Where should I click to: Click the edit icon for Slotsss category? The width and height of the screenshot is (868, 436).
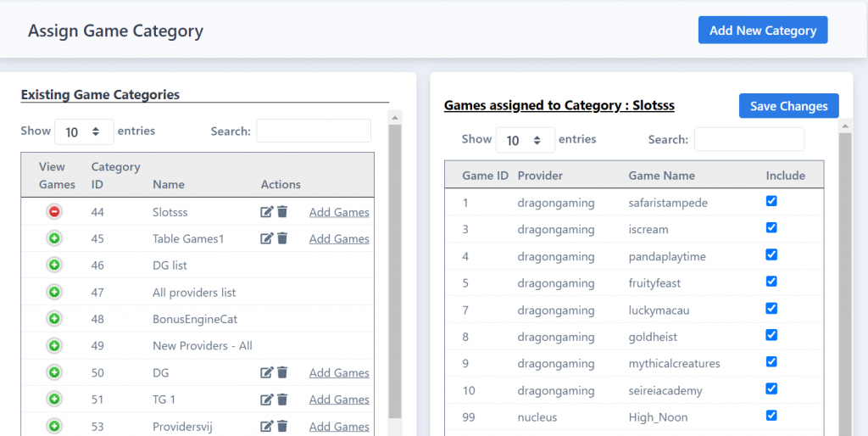[266, 212]
